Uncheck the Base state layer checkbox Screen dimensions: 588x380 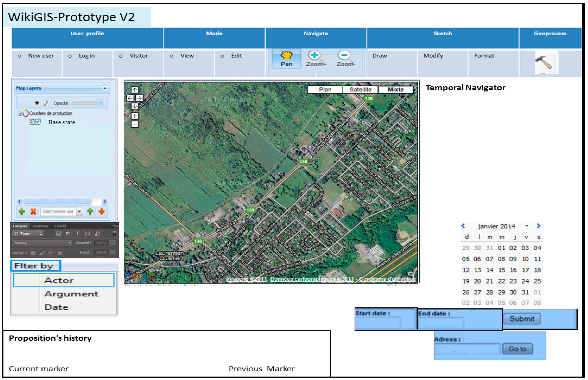[38, 122]
